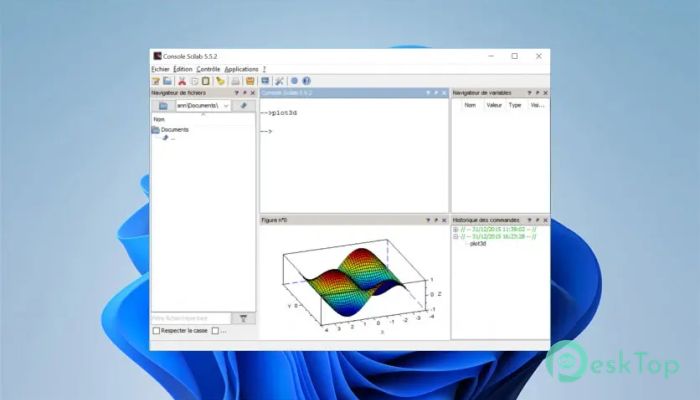Screen dimensions: 700x400
Task: Expand the first 11:39 history session
Action: tap(456, 229)
